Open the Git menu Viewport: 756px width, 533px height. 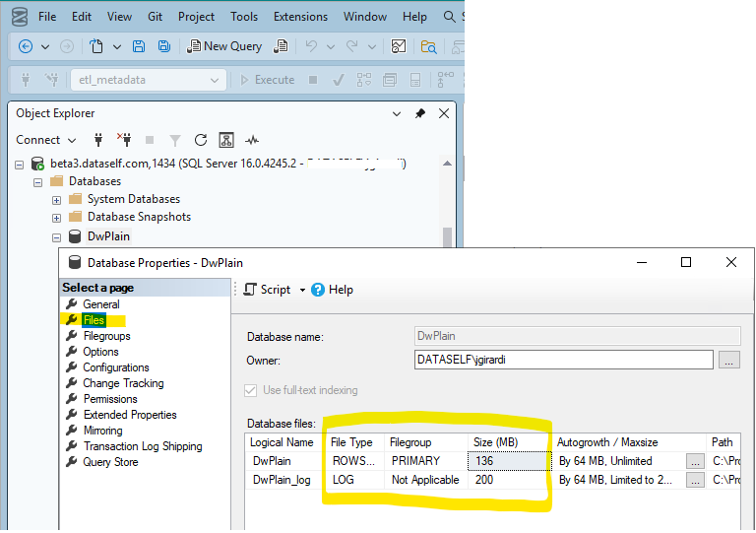155,17
